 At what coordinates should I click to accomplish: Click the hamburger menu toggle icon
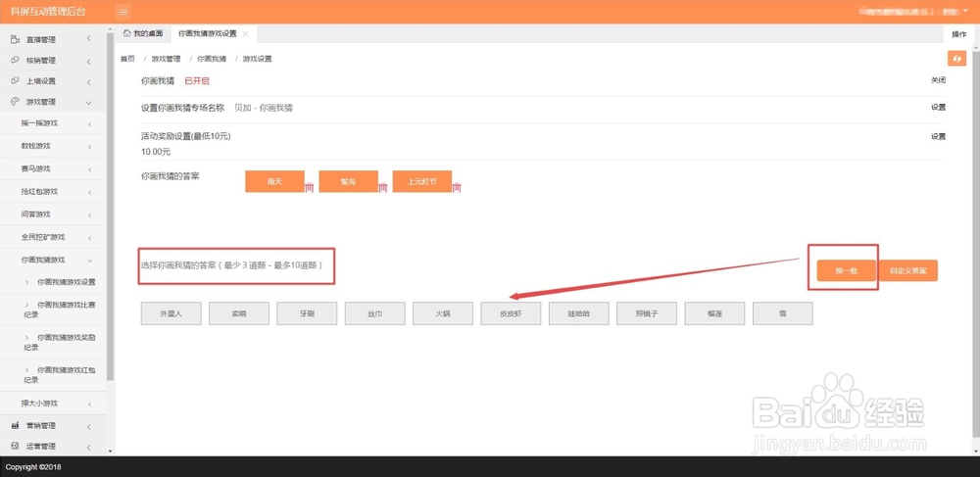[x=123, y=11]
